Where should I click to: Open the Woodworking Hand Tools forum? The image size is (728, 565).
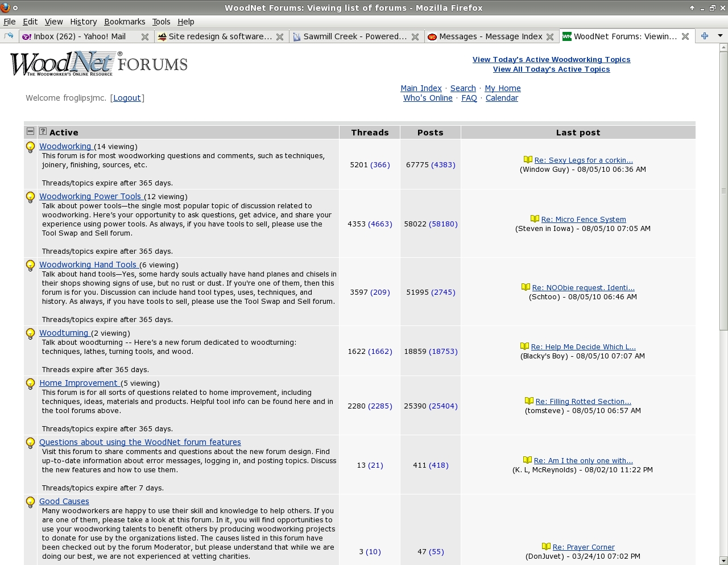click(x=88, y=265)
